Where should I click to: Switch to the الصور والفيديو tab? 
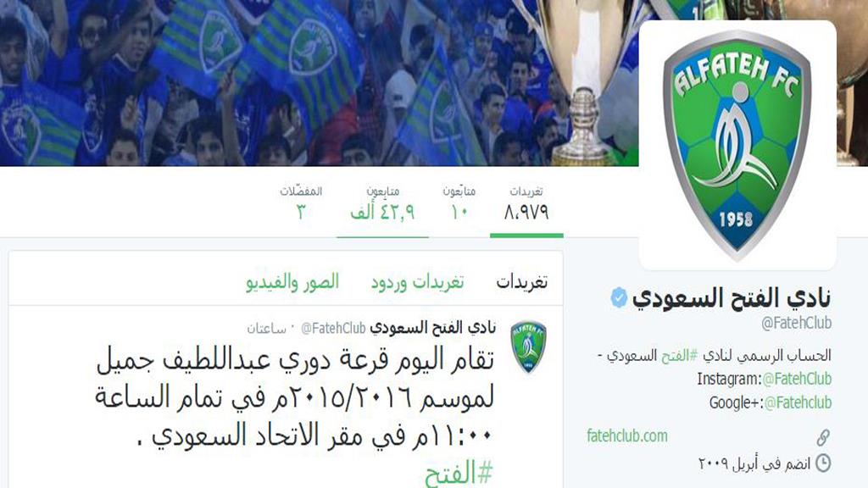[292, 282]
